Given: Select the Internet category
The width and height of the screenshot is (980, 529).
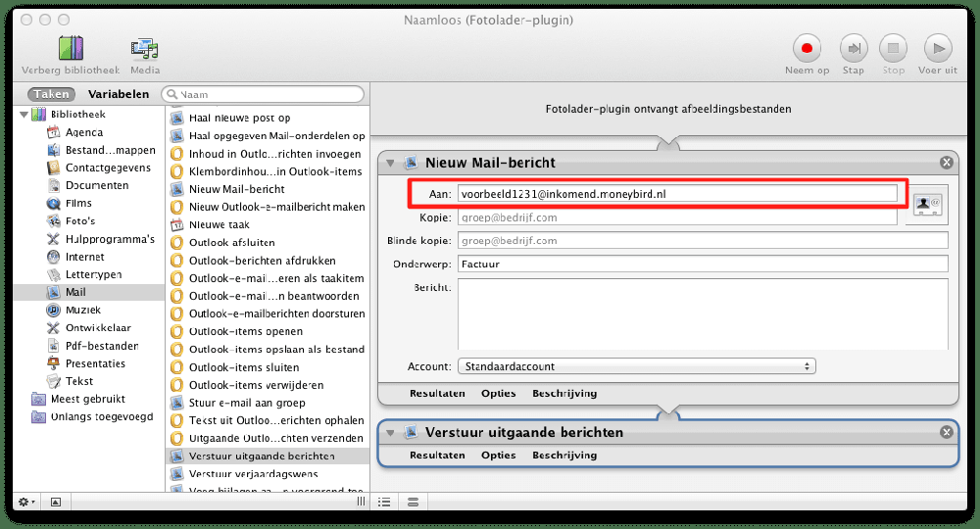Looking at the screenshot, I should click(76, 257).
